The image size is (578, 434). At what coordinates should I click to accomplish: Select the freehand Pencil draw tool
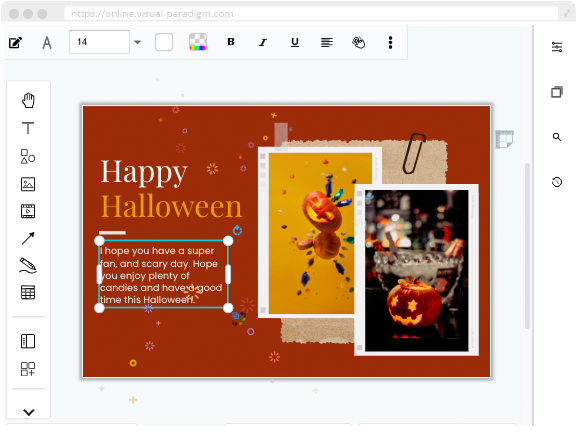tap(28, 265)
